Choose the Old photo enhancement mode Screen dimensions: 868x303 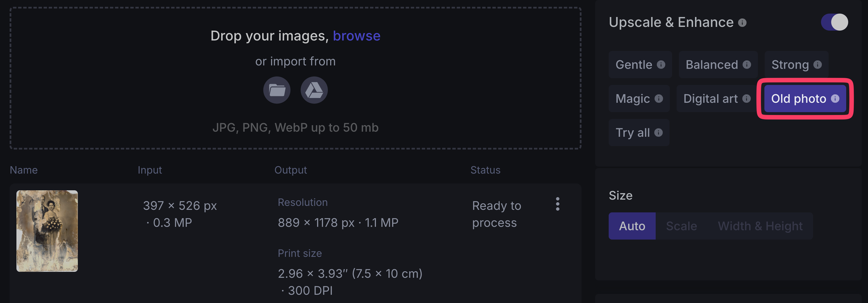pyautogui.click(x=805, y=99)
